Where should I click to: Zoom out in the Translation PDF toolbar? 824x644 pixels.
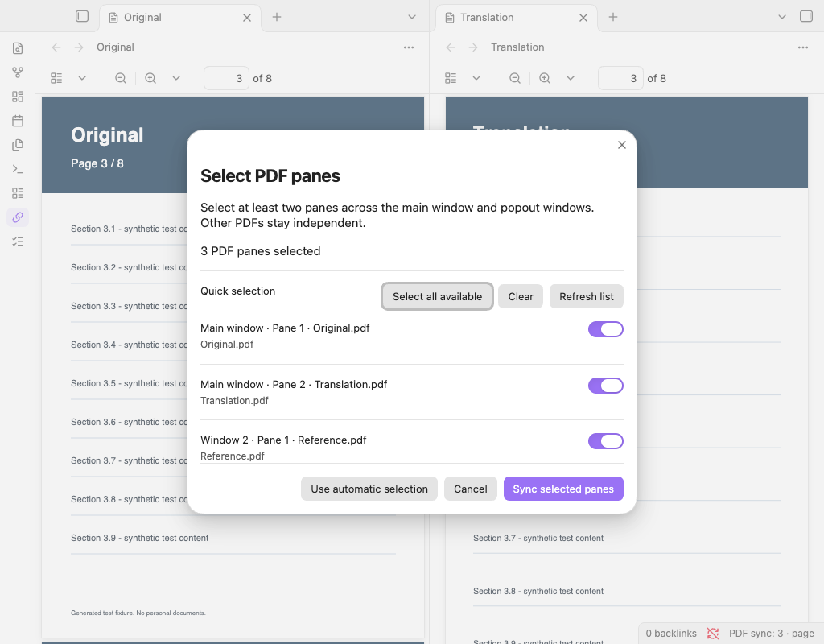(x=515, y=78)
